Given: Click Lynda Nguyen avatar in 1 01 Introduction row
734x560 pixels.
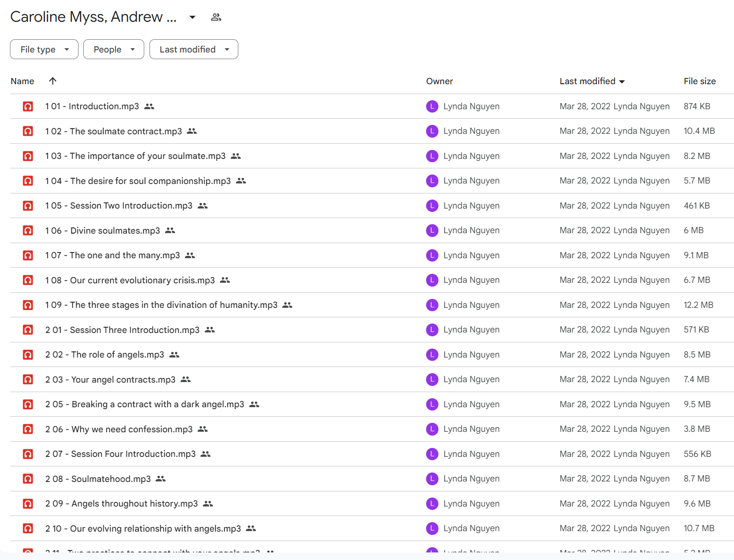Looking at the screenshot, I should [x=432, y=106].
